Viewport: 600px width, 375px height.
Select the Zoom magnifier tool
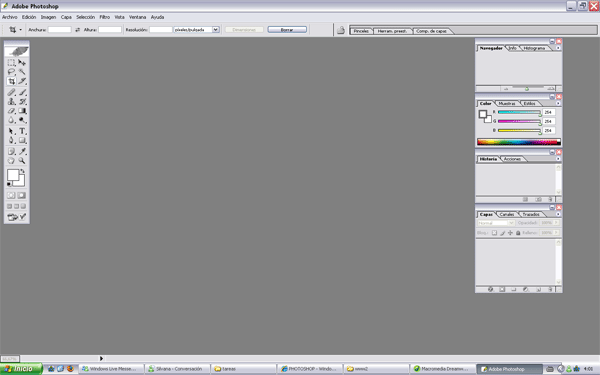pyautogui.click(x=22, y=161)
